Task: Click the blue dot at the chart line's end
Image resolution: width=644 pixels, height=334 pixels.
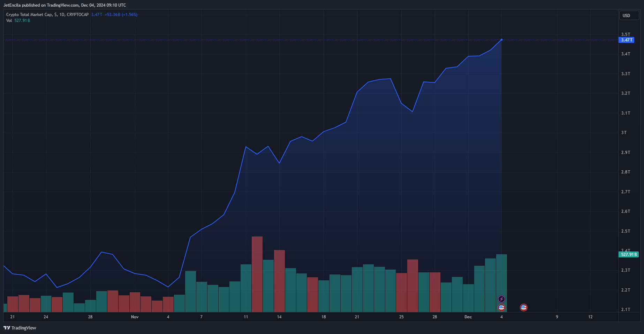Action: (501, 40)
